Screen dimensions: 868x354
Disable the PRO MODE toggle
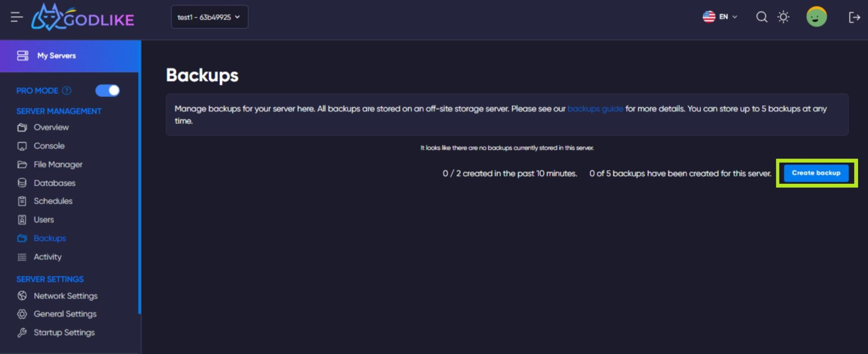(x=107, y=91)
